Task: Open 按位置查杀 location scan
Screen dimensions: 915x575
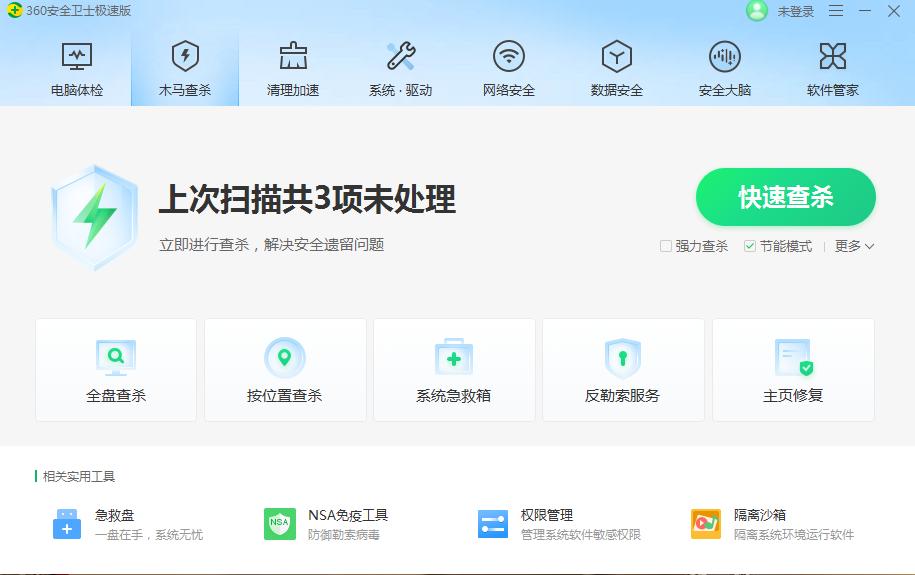Action: tap(285, 370)
